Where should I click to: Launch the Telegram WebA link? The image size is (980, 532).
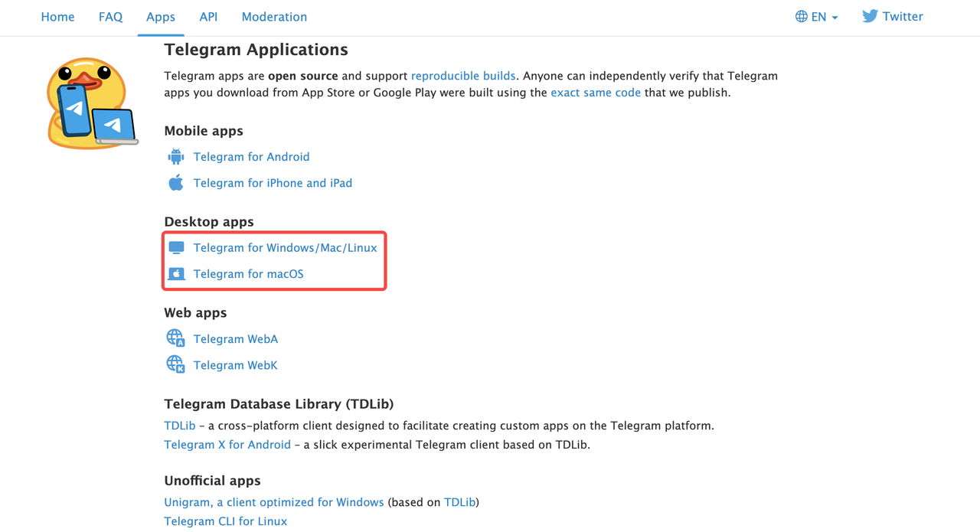235,339
